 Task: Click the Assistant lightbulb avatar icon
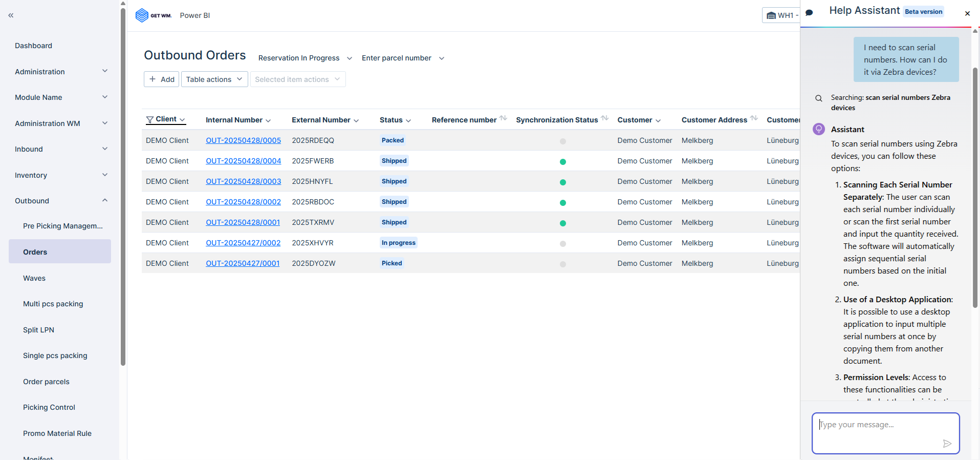tap(819, 129)
